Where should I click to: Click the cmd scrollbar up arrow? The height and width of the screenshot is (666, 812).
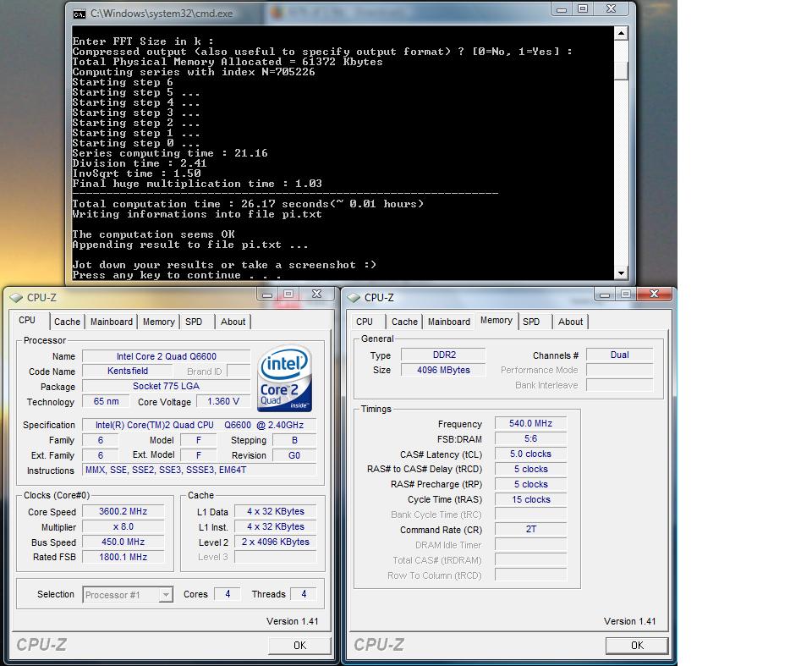pos(621,34)
